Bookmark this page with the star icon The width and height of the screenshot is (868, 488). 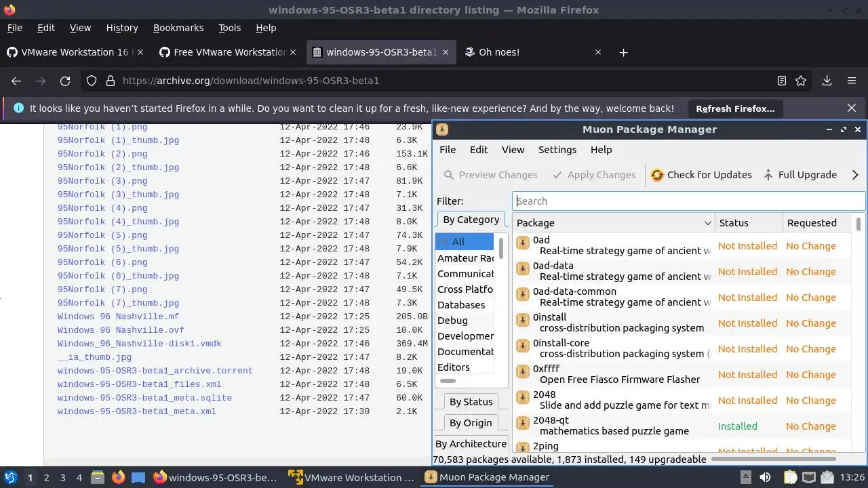coord(801,81)
